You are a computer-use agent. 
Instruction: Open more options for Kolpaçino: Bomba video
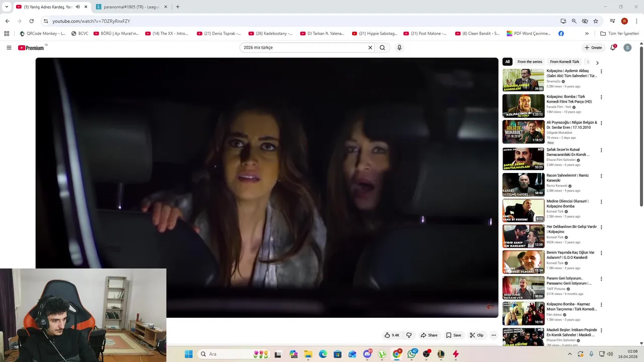click(601, 97)
